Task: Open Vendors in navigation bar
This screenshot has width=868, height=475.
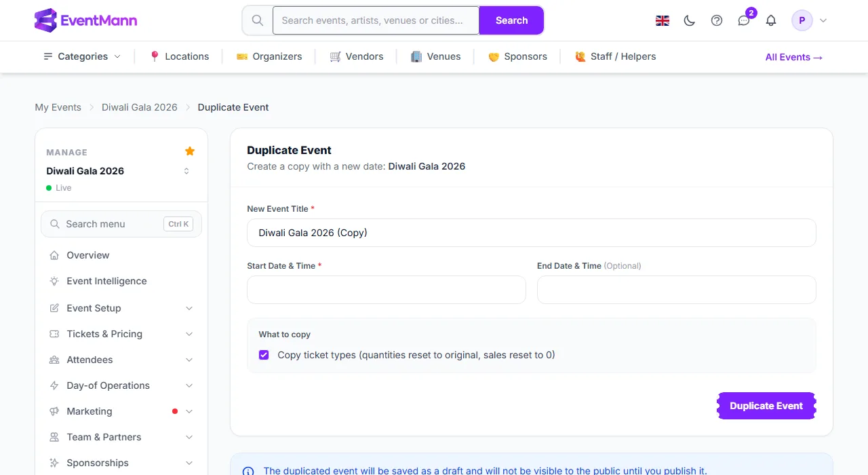Action: coord(357,56)
